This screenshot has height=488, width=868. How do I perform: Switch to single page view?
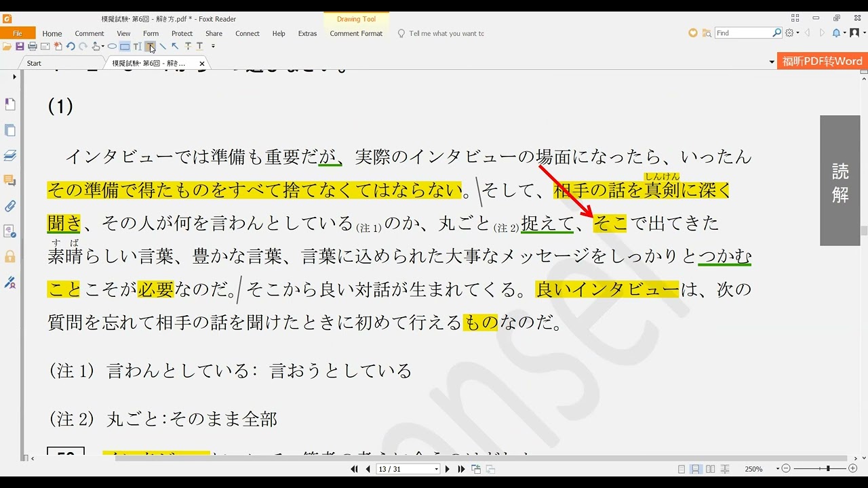(682, 469)
